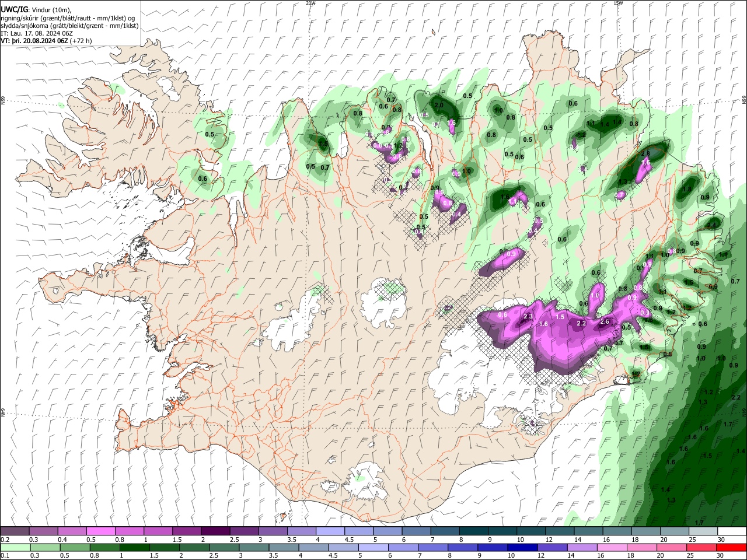The height and width of the screenshot is (560, 747).
Task: Click the '20W' longitude label at top
Action: [x=310, y=3]
